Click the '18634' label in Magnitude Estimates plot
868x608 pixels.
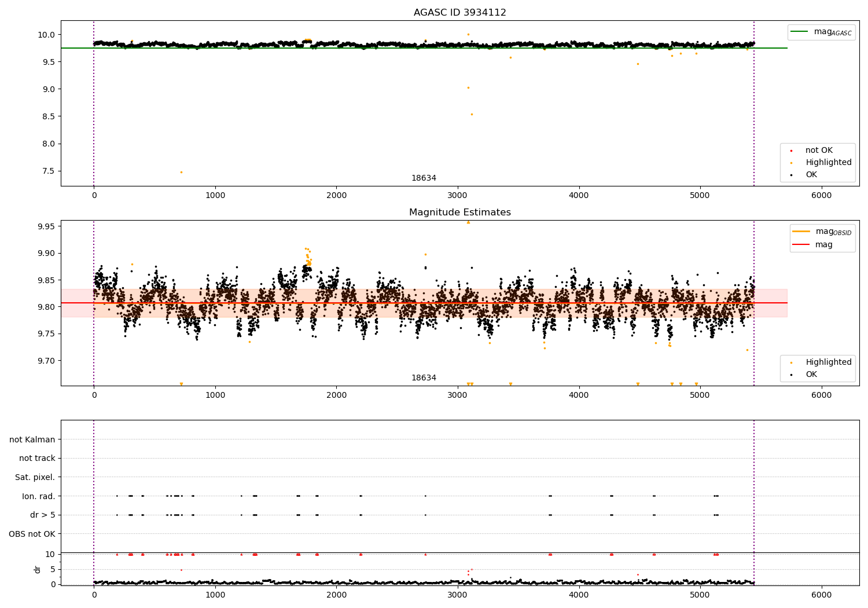[x=424, y=378]
